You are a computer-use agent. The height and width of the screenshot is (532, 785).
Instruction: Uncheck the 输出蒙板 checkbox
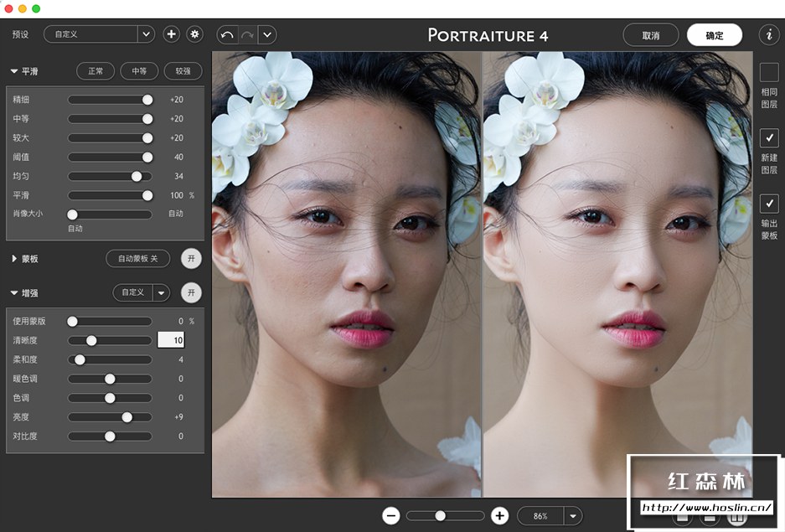[768, 204]
